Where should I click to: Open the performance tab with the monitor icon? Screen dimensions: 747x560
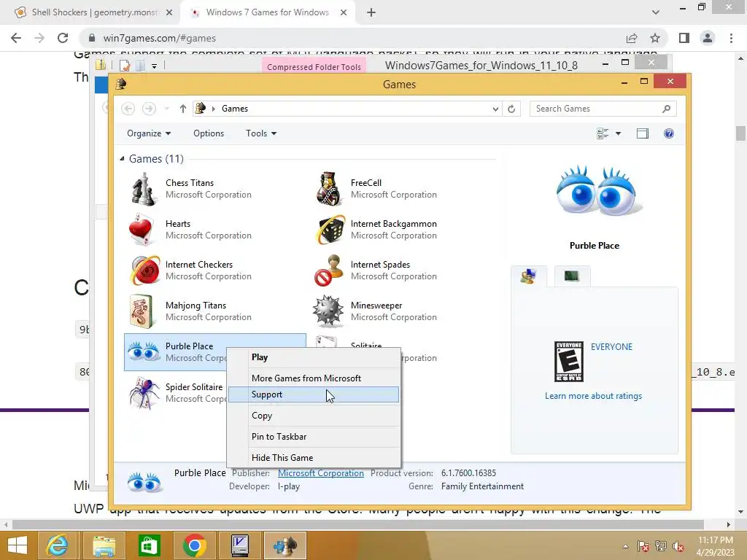pos(572,276)
